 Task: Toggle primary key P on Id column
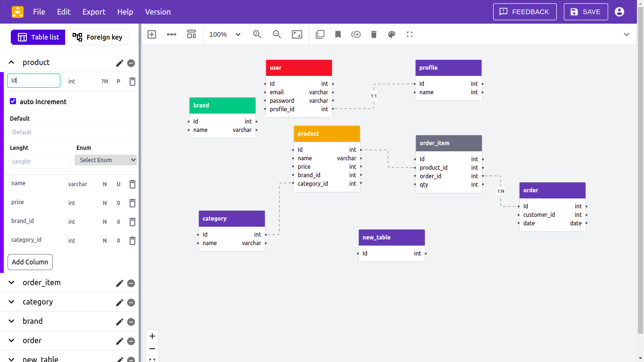coord(118,82)
